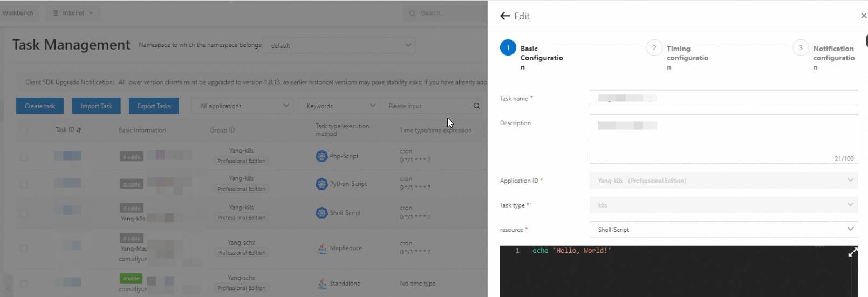This screenshot has width=868, height=297.
Task: Expand the All applications filter dropdown
Action: point(242,106)
